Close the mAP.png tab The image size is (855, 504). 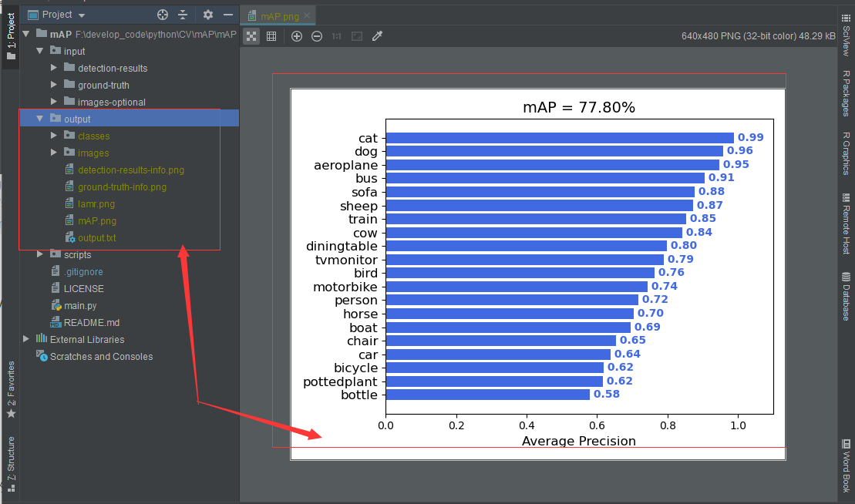(x=307, y=16)
